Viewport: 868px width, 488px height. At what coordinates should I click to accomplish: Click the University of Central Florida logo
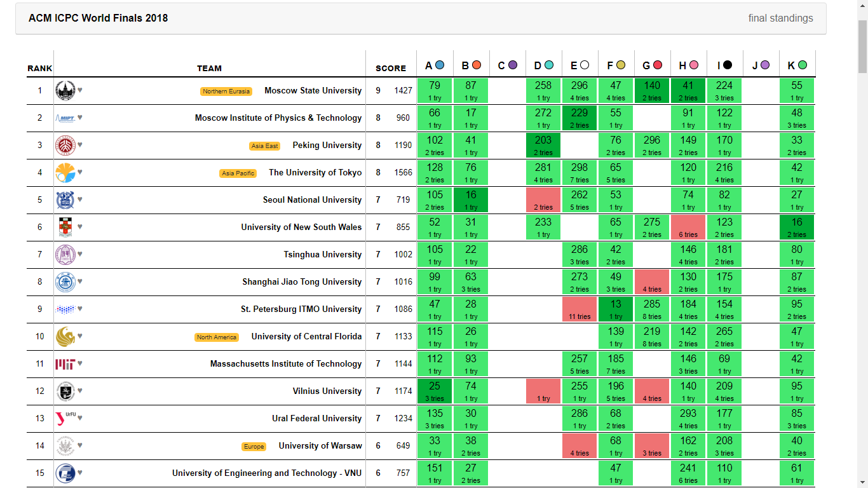point(65,337)
